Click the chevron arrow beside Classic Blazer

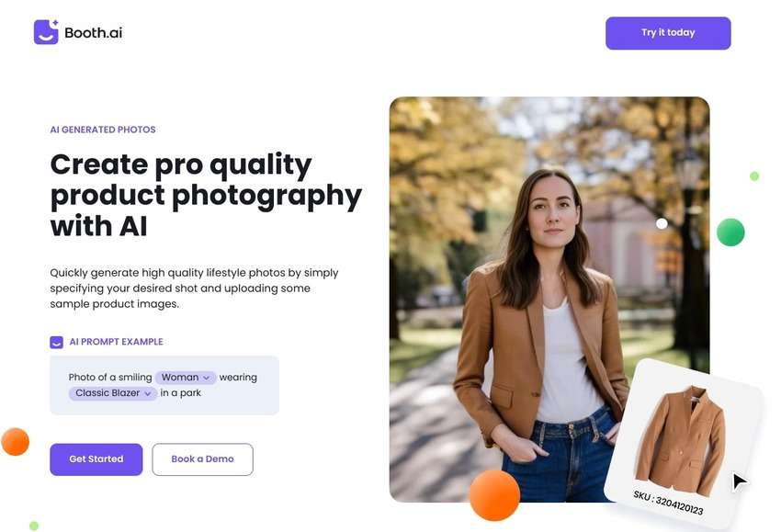point(147,393)
